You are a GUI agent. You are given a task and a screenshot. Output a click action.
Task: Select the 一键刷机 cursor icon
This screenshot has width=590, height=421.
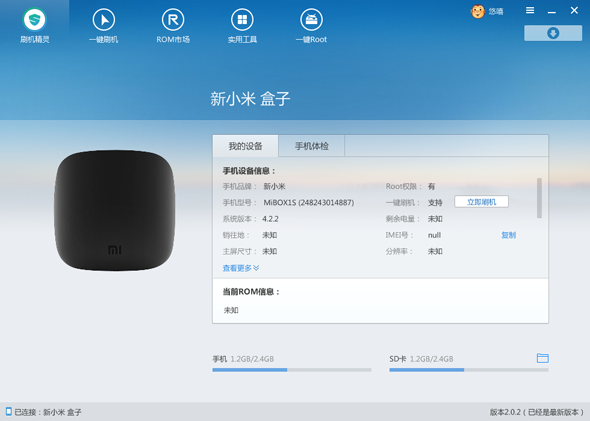tap(103, 20)
